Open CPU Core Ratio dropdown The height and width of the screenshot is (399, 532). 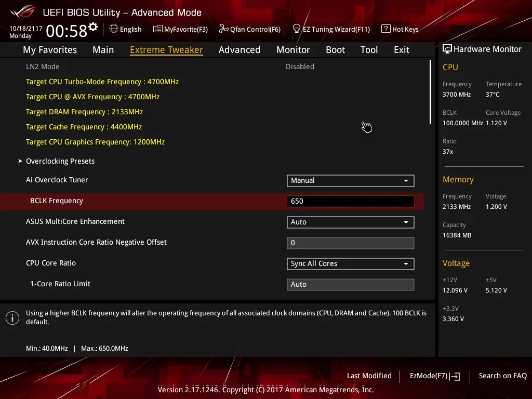point(351,263)
